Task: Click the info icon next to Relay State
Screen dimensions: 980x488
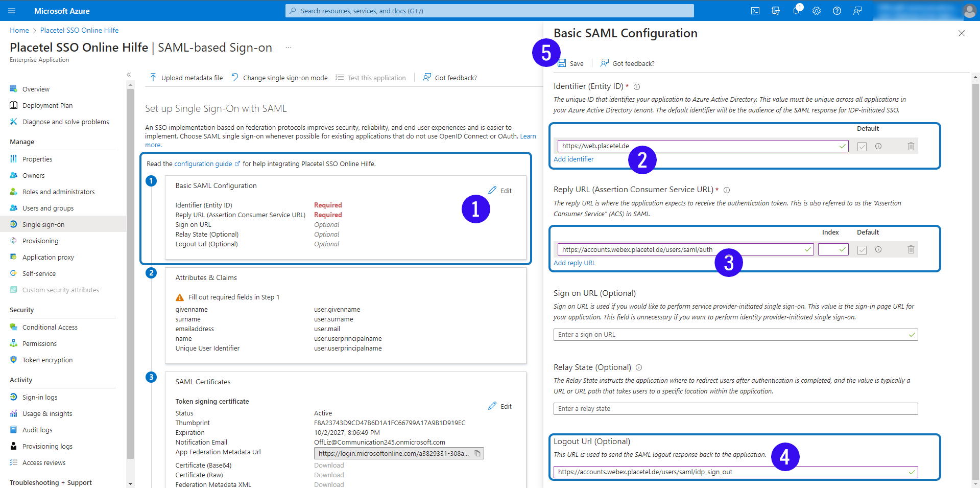Action: tap(639, 367)
